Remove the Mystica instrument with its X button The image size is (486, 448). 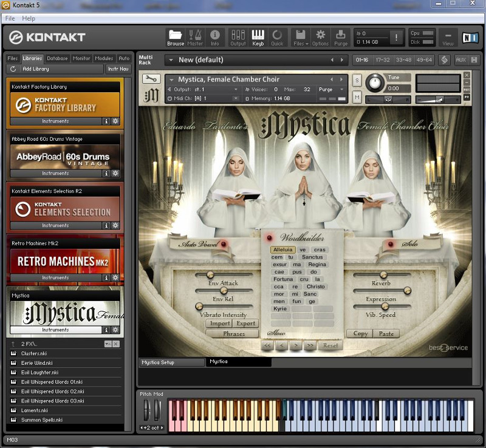tap(467, 75)
